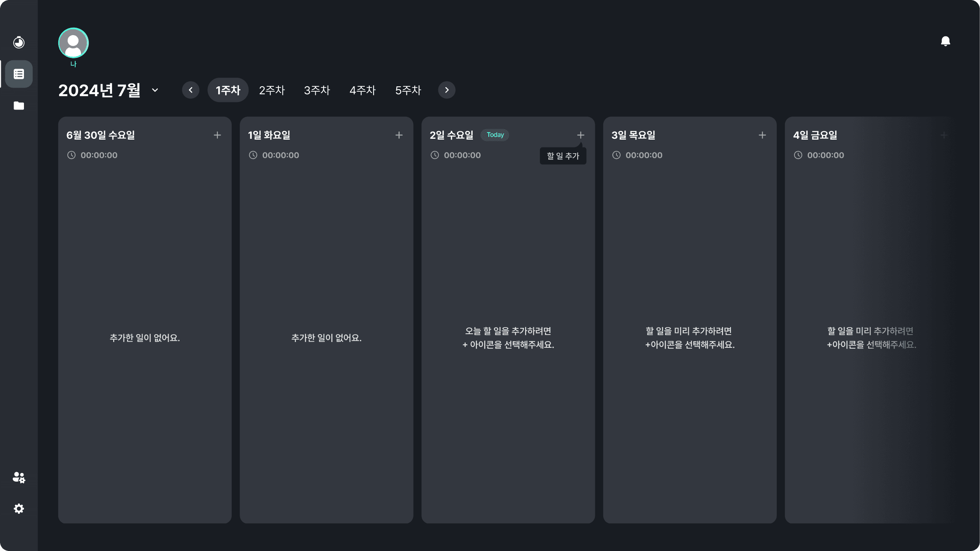The width and height of the screenshot is (980, 551).
Task: Add task to 4일 금요일 column
Action: [944, 135]
